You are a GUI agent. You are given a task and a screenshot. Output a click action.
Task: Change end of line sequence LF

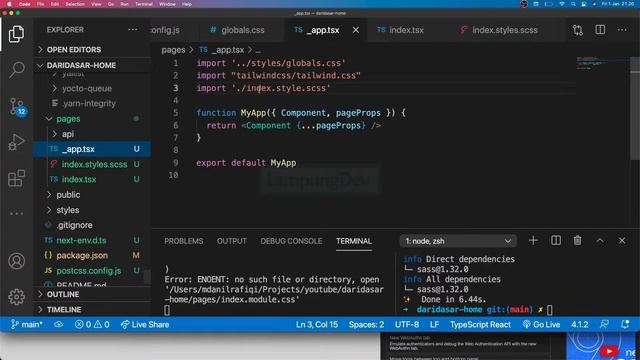pyautogui.click(x=434, y=324)
